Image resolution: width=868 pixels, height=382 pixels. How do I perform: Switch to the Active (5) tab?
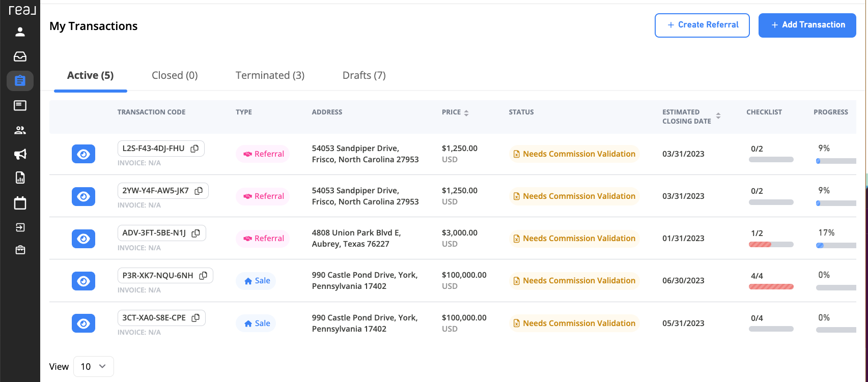click(x=91, y=75)
